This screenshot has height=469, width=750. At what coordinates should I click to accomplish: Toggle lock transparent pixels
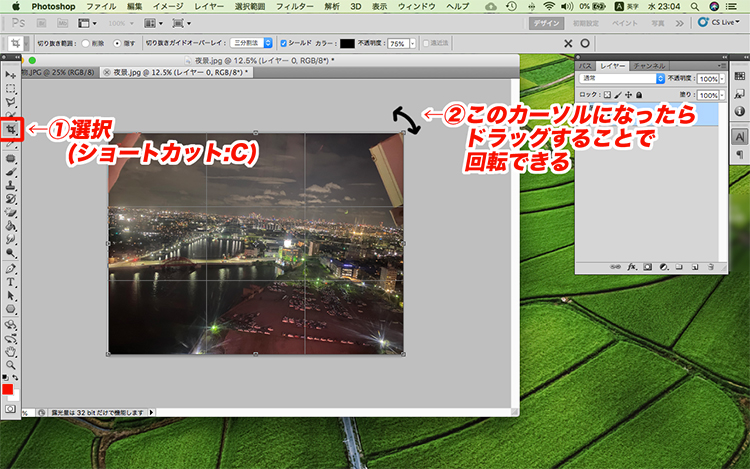607,95
